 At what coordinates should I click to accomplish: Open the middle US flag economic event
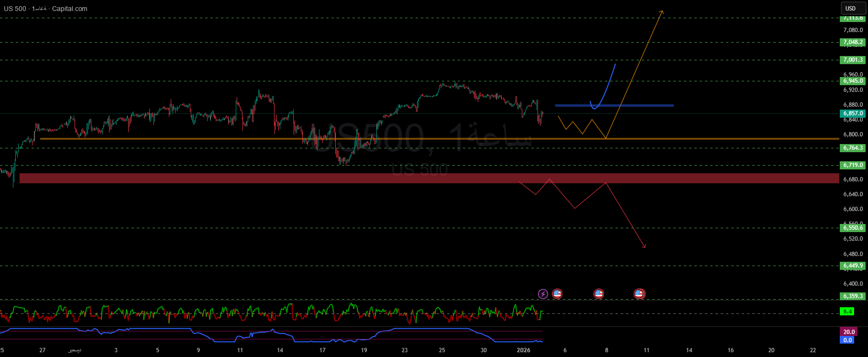599,294
